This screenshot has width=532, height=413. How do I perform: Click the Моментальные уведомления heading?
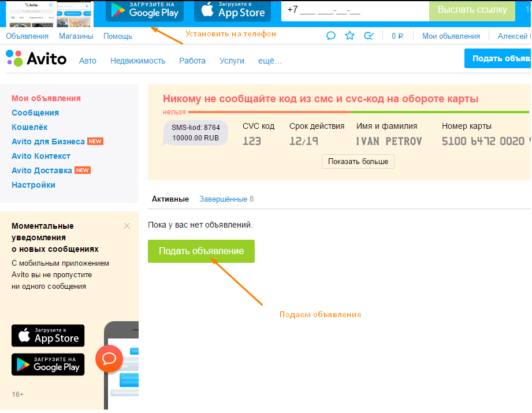pyautogui.click(x=55, y=237)
